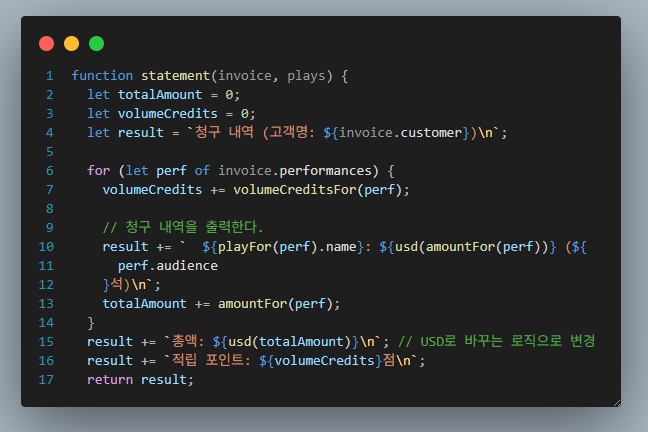Click "usd(totalAmount)" on line 15
The width and height of the screenshot is (648, 432).
289,342
